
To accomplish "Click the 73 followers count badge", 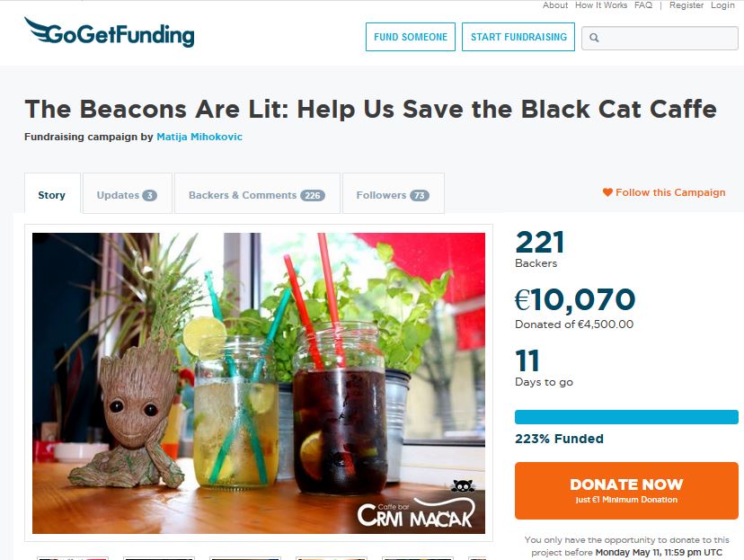I will (420, 196).
